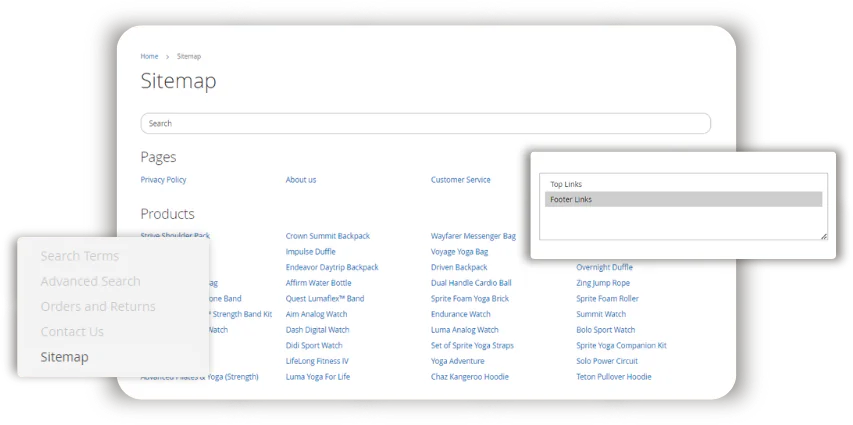Open Search Terms footer link
This screenshot has width=853, height=425.
(79, 256)
